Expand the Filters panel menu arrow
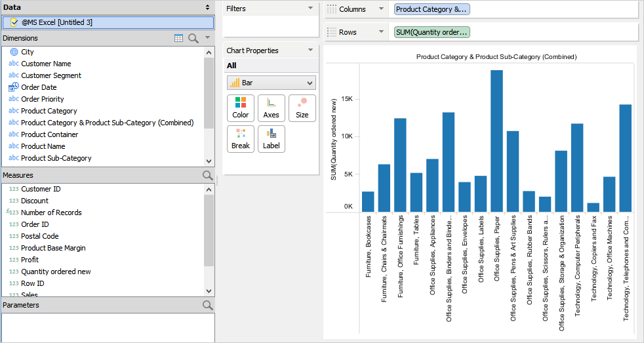 click(310, 9)
